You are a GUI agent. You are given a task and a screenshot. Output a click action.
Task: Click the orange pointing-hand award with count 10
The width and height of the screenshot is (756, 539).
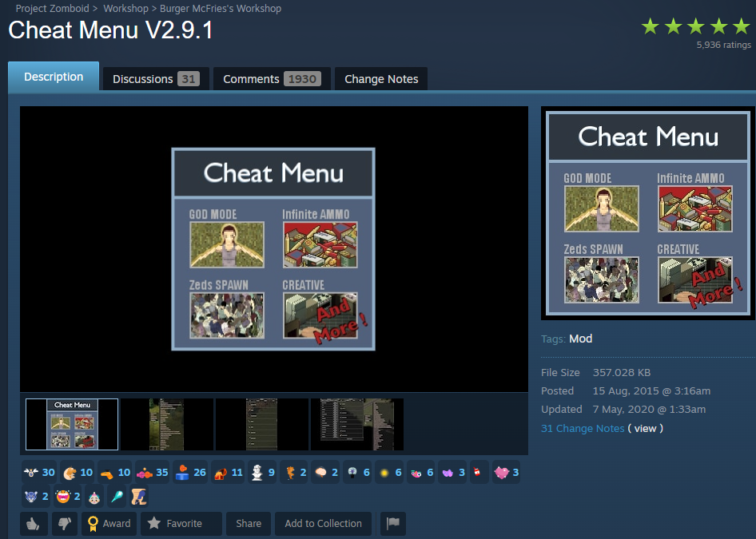[115, 473]
